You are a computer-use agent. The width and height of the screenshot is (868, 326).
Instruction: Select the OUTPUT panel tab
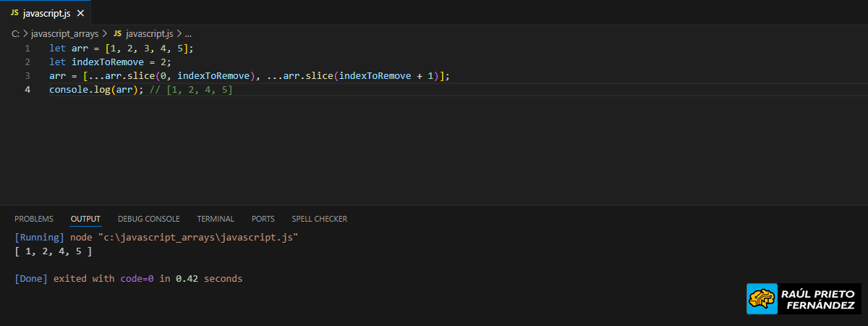[85, 219]
